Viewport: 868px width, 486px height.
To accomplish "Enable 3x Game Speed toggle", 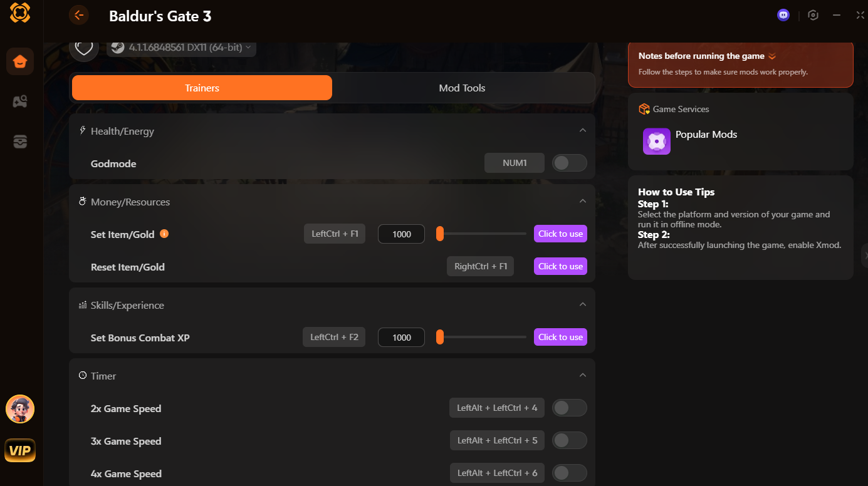I will [x=569, y=440].
